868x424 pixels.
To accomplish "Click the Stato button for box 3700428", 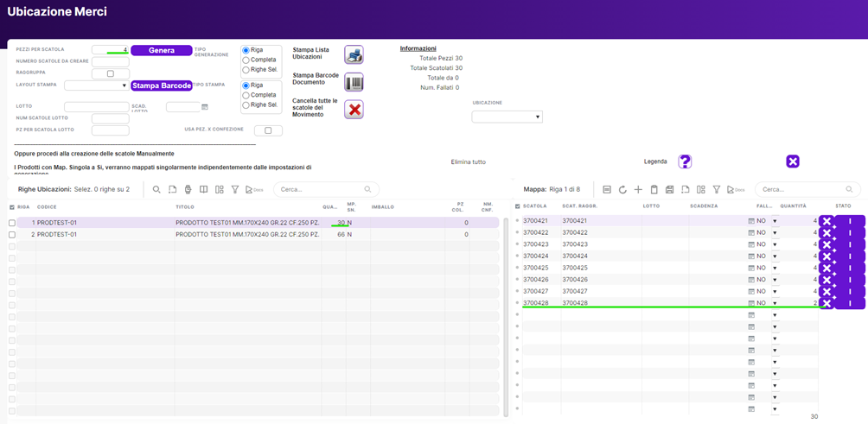I will point(850,303).
